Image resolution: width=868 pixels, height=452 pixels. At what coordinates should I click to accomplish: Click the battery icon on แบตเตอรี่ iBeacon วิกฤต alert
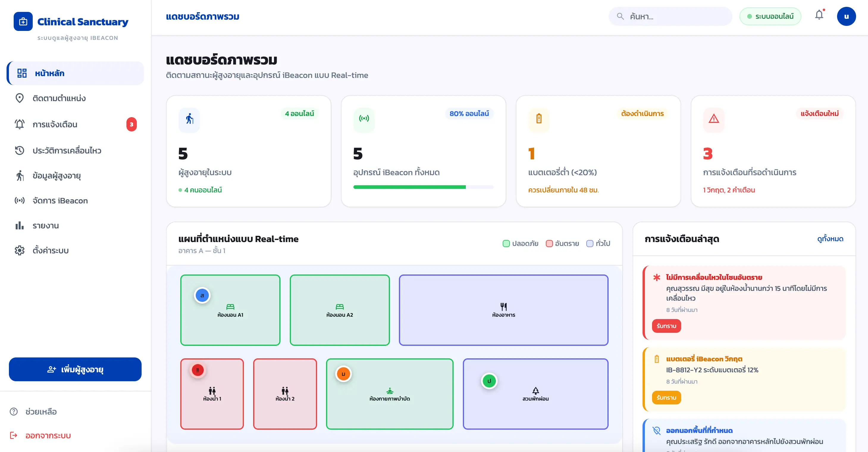pos(657,359)
